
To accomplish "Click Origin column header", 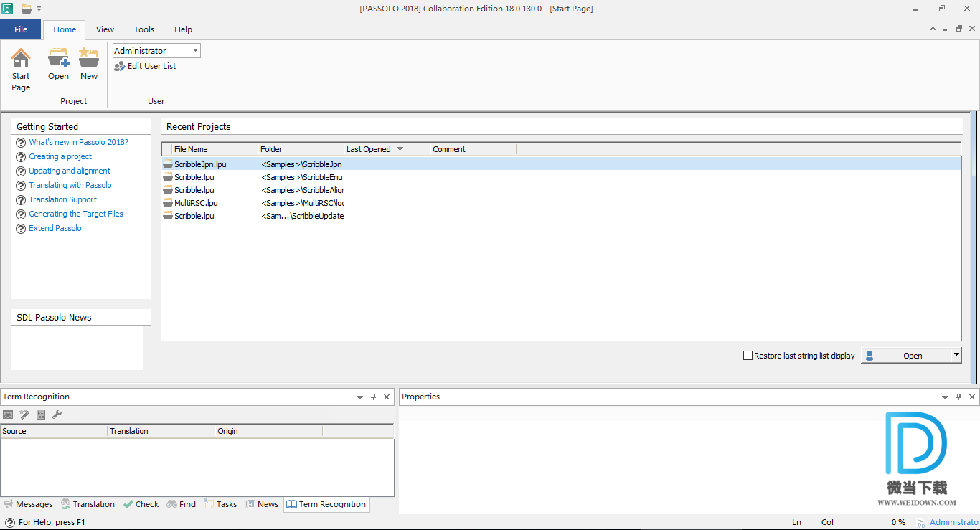I will [269, 431].
